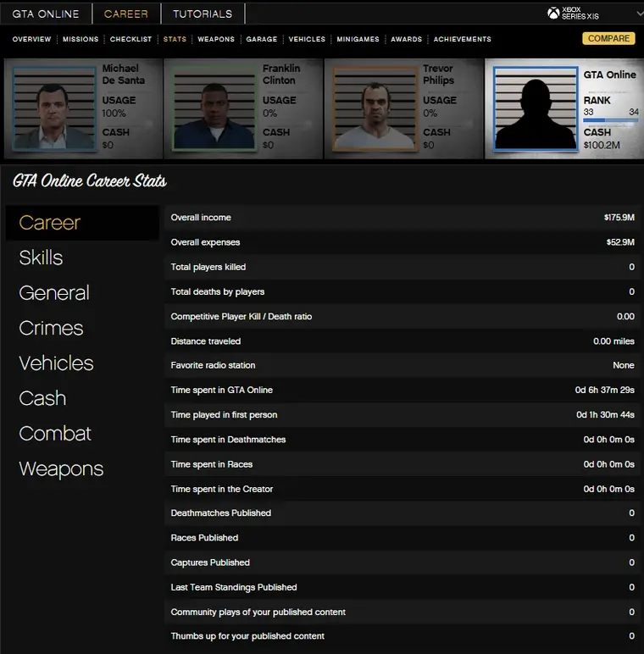Click the Xbox logo icon
The image size is (644, 654).
coord(553,14)
